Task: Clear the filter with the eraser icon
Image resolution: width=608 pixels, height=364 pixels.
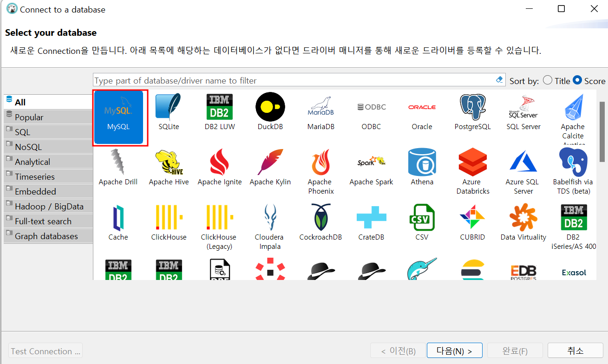Action: point(500,80)
